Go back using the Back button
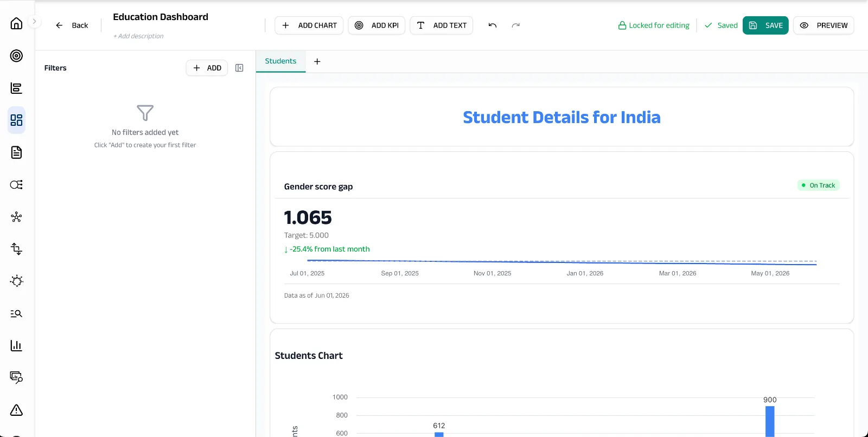Image resolution: width=868 pixels, height=437 pixels. click(72, 25)
